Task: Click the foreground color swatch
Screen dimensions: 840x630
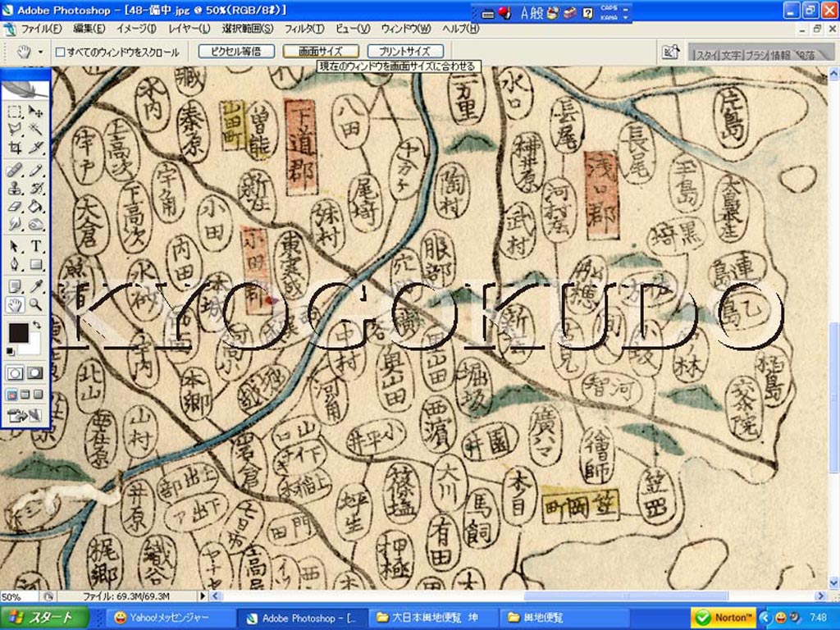Action: [18, 333]
